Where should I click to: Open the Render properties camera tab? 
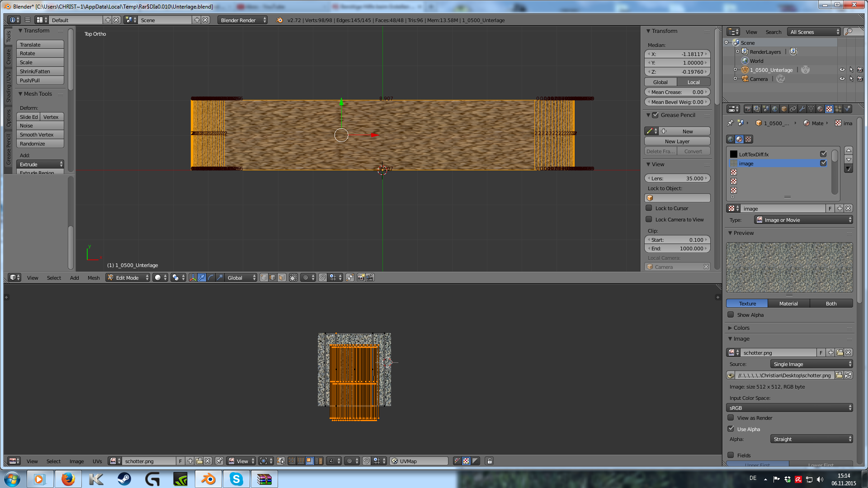748,109
